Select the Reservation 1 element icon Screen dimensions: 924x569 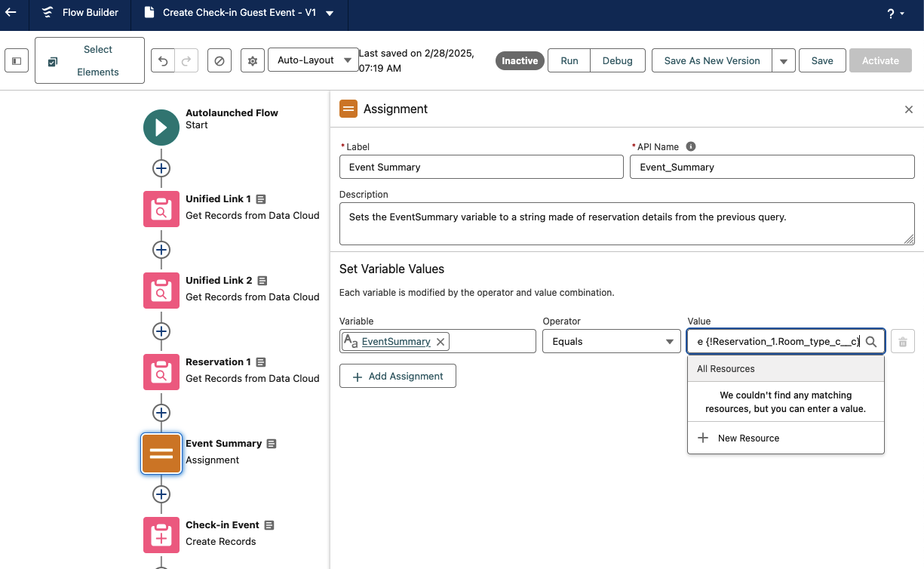pyautogui.click(x=161, y=372)
